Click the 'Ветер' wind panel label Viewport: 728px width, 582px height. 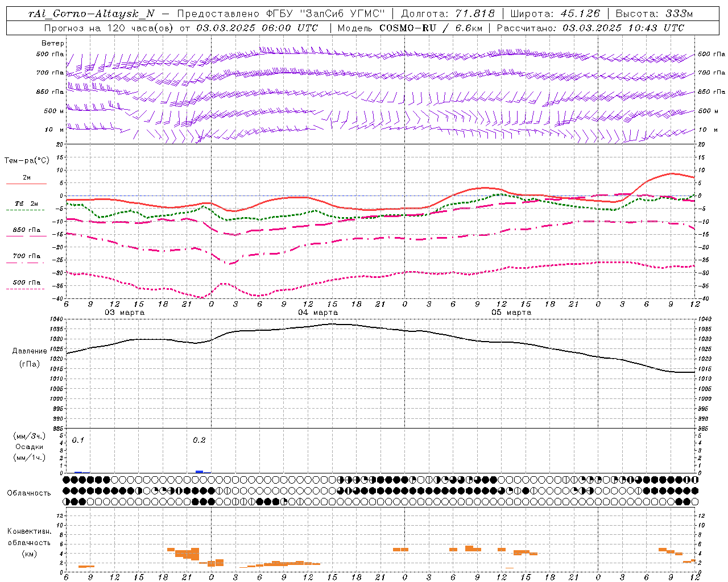52,43
